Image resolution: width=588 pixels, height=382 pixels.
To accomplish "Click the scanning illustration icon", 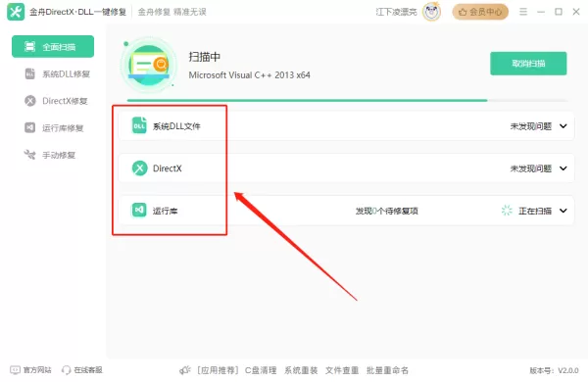I will click(149, 65).
